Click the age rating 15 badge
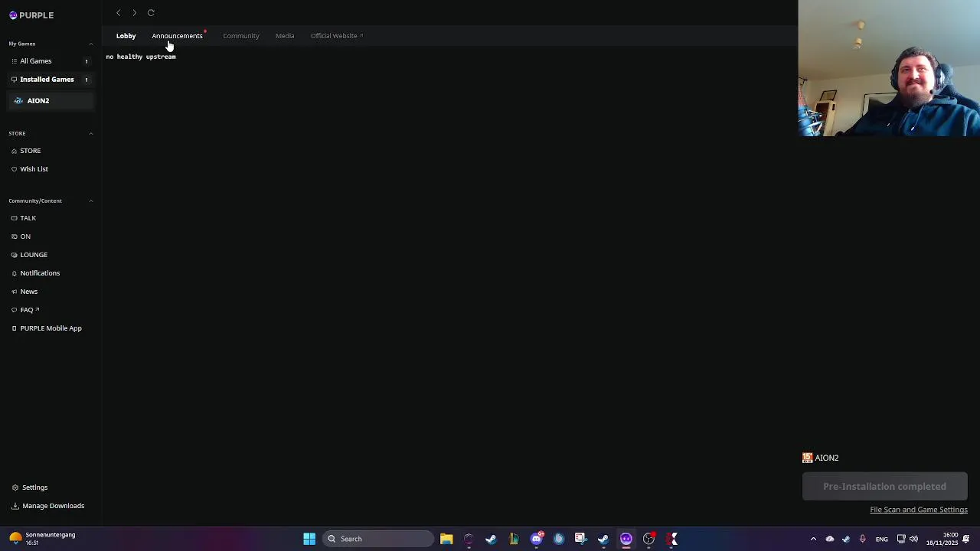Image resolution: width=980 pixels, height=551 pixels. [x=807, y=458]
